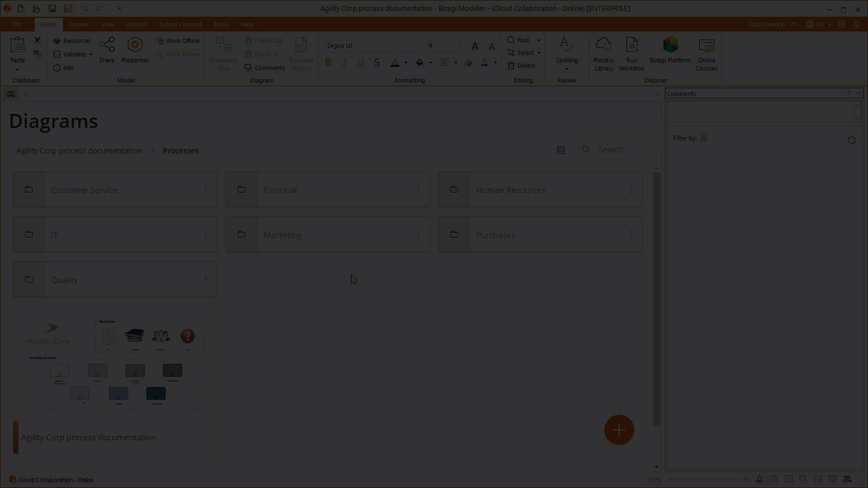Open options menu for Marketing folder
Viewport: 868px width, 488px height.
tap(418, 234)
